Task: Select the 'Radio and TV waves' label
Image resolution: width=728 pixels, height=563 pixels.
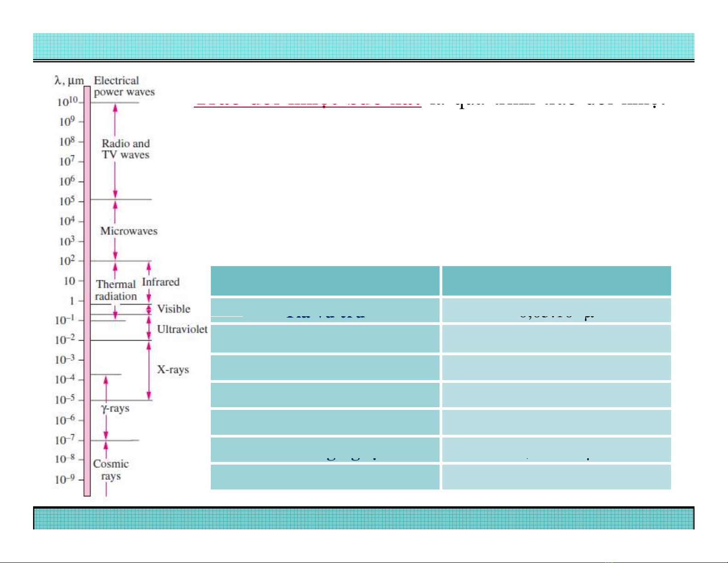Action: pos(126,149)
